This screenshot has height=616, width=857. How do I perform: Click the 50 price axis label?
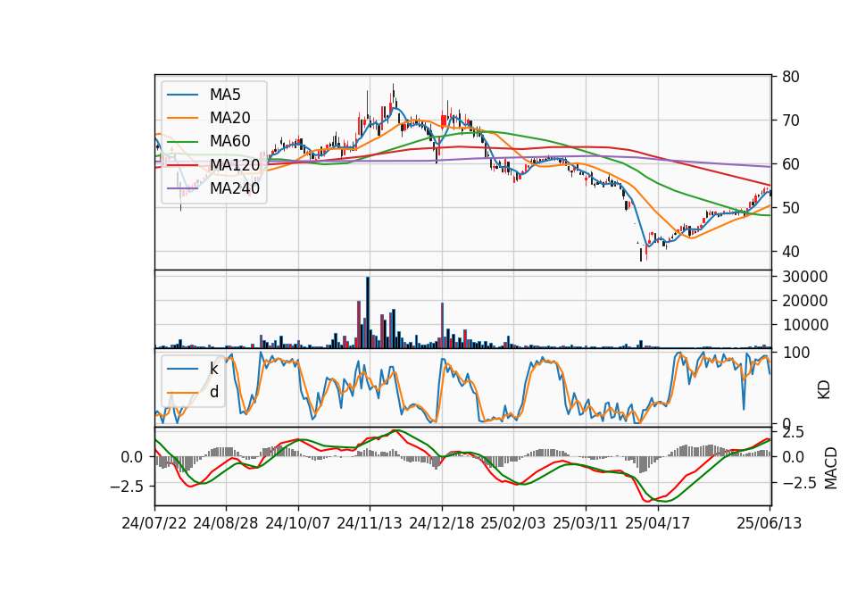tap(790, 208)
